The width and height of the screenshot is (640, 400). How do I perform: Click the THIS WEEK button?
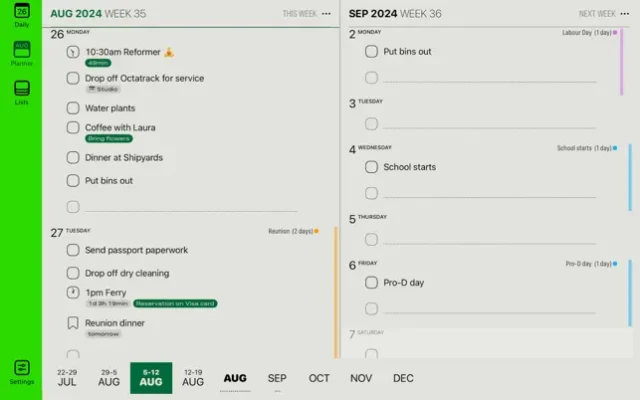tap(299, 14)
